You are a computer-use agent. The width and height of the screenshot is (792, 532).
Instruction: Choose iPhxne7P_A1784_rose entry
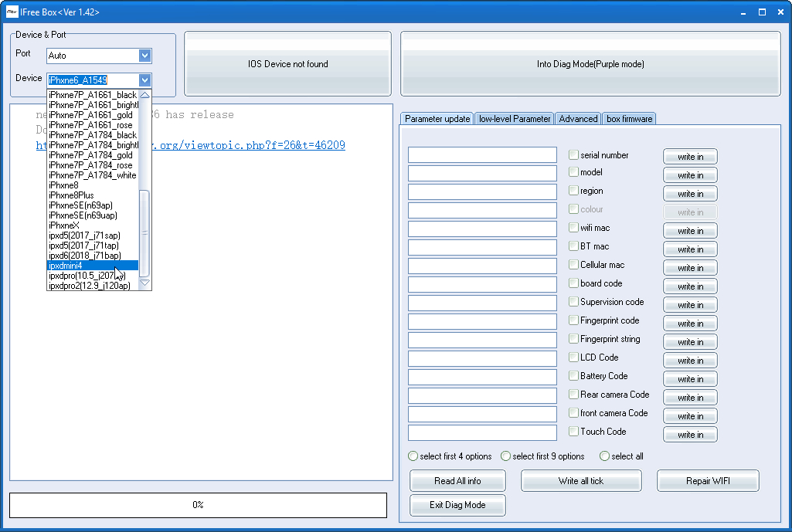click(93, 165)
